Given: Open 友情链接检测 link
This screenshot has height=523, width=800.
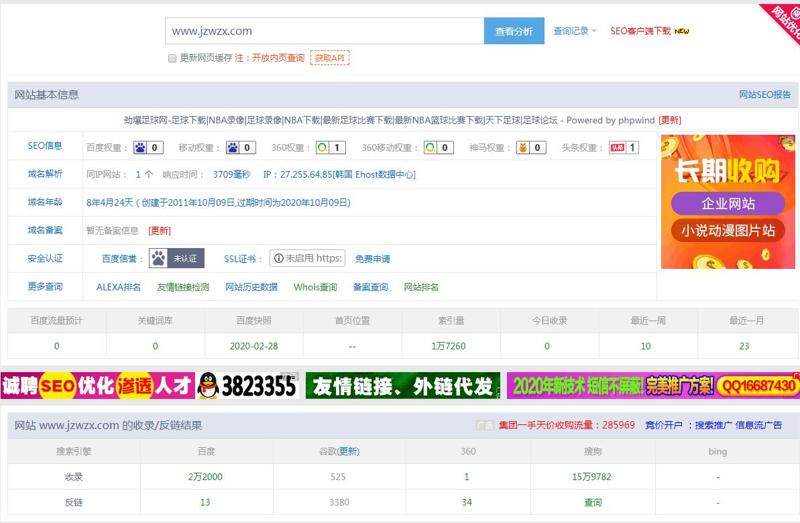Looking at the screenshot, I should (x=183, y=287).
